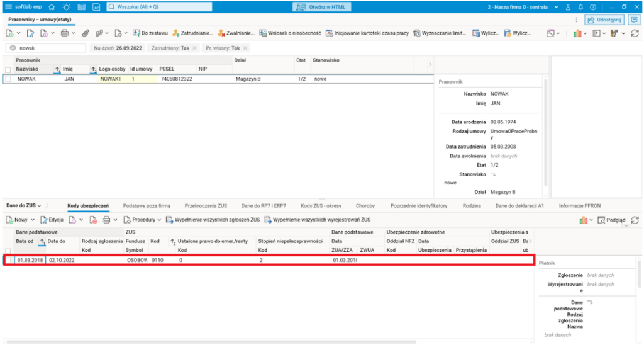Click the BC icon in title bar

(x=96, y=7)
